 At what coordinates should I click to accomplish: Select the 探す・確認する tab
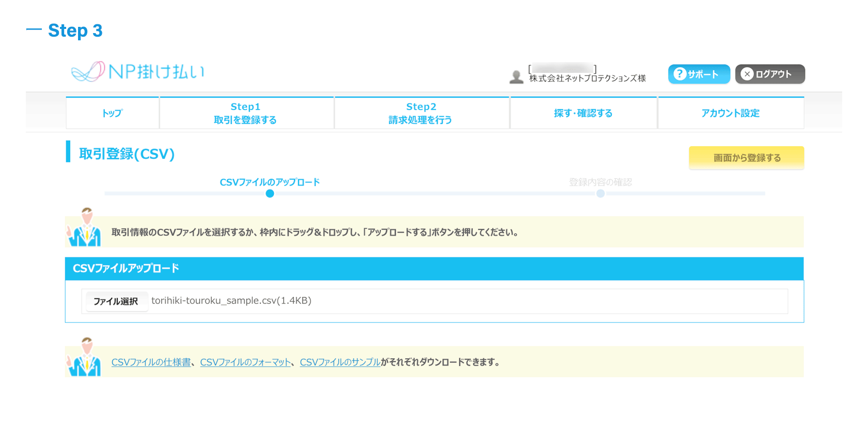(583, 113)
